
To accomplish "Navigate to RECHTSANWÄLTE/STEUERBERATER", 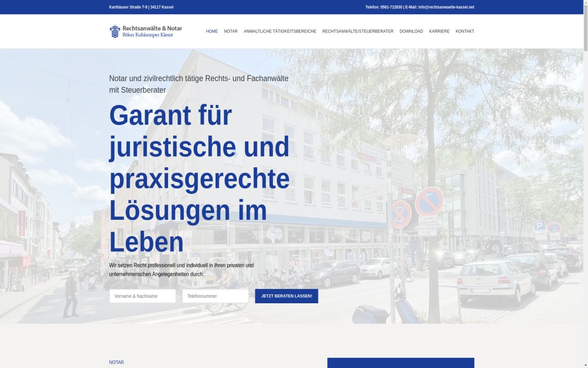I will [358, 31].
